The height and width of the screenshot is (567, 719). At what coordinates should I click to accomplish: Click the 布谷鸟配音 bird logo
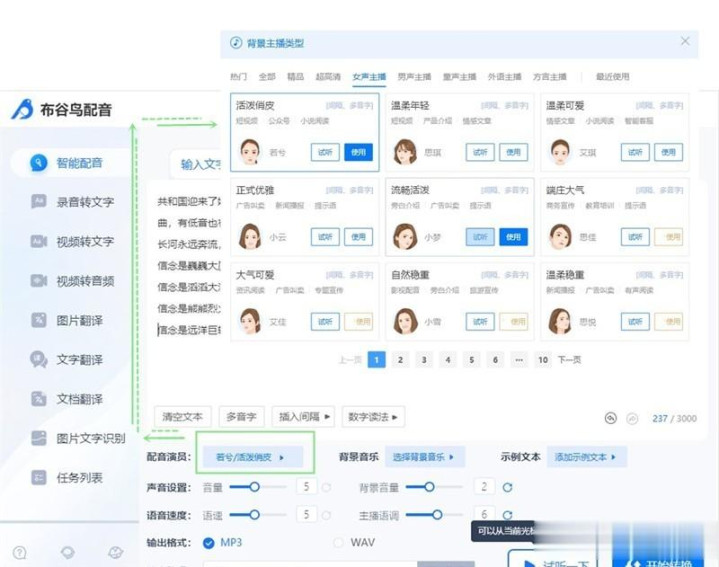(x=22, y=109)
